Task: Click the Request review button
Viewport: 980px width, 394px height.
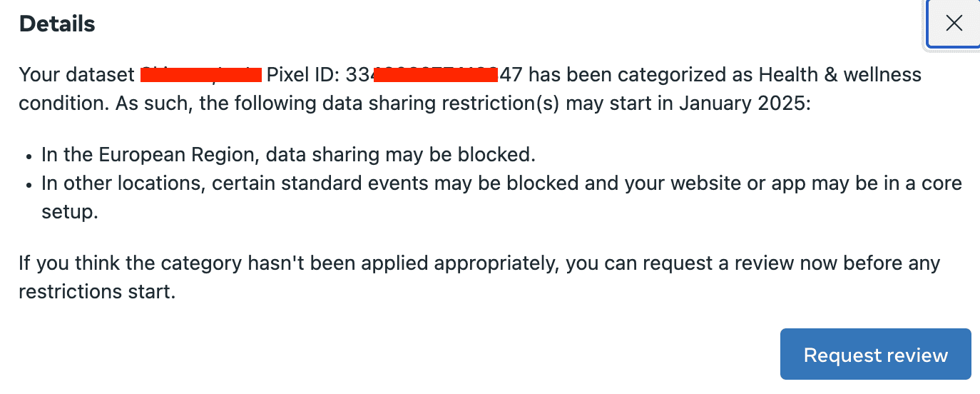Action: click(x=875, y=355)
